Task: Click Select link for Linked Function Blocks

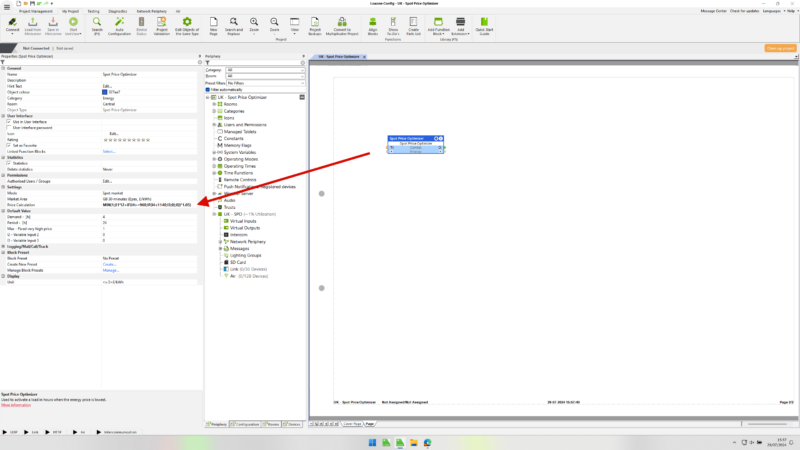Action: (108, 151)
